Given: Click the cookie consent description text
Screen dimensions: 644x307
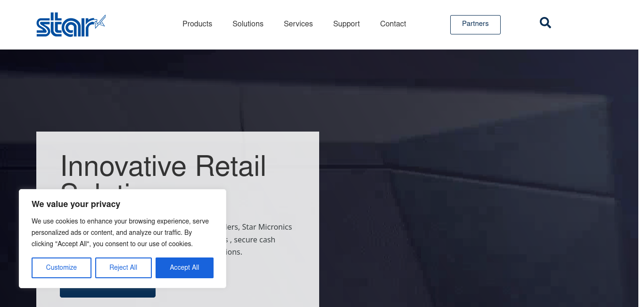Looking at the screenshot, I should [x=120, y=232].
